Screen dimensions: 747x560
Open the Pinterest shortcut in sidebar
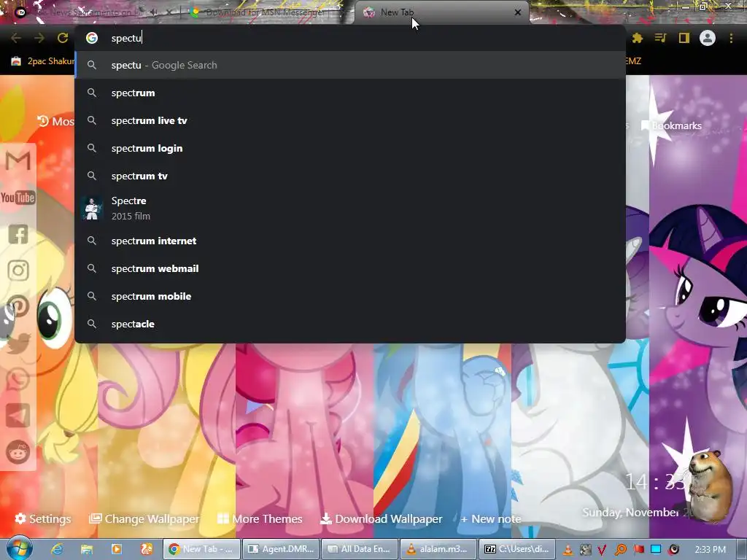coord(18,306)
